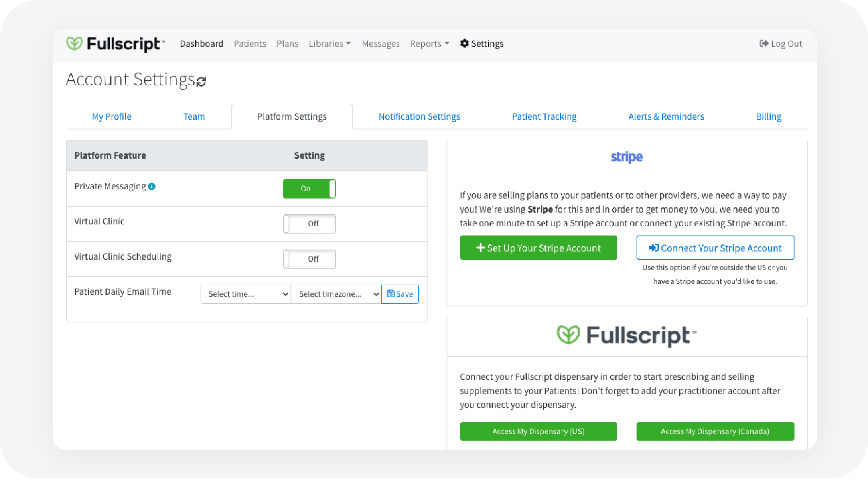Screen dimensions: 868x488
Task: Click the Private Messaging label
Action: pyautogui.click(x=110, y=187)
